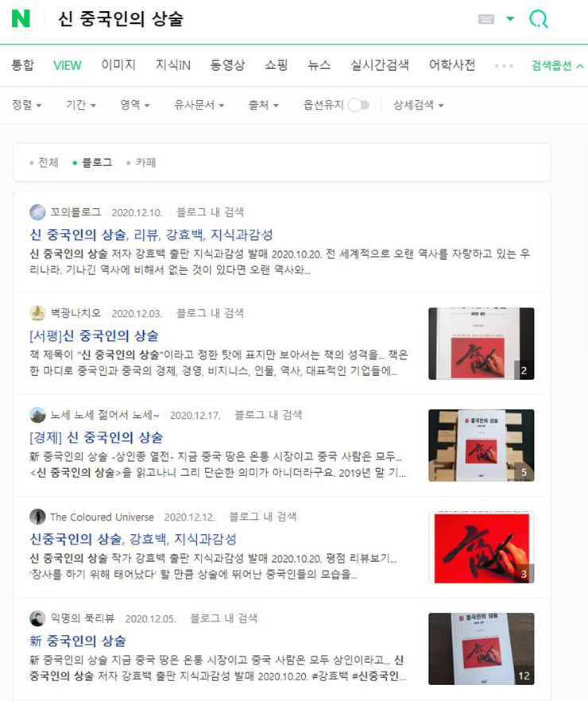Open the 정렬 dropdown
588x701 pixels.
(26, 105)
